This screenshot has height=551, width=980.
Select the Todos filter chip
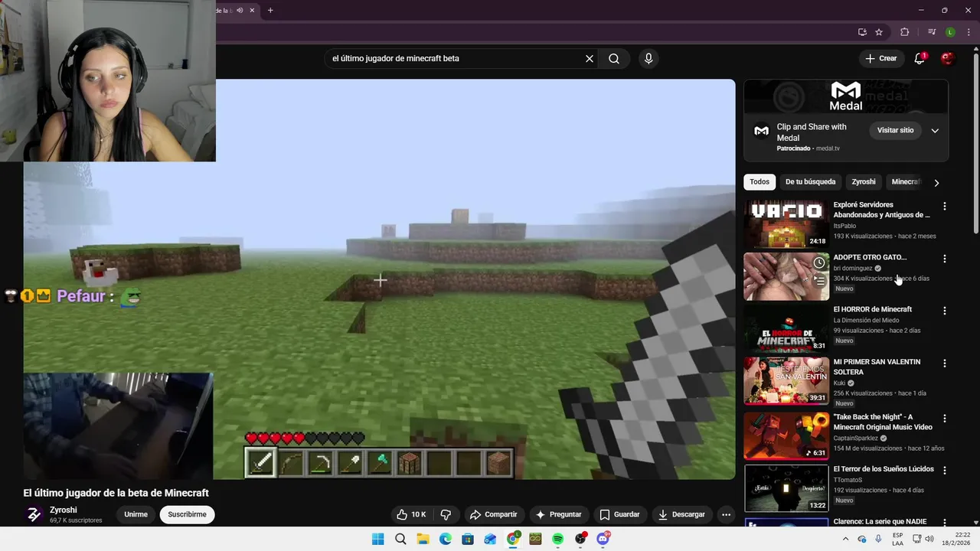point(759,182)
